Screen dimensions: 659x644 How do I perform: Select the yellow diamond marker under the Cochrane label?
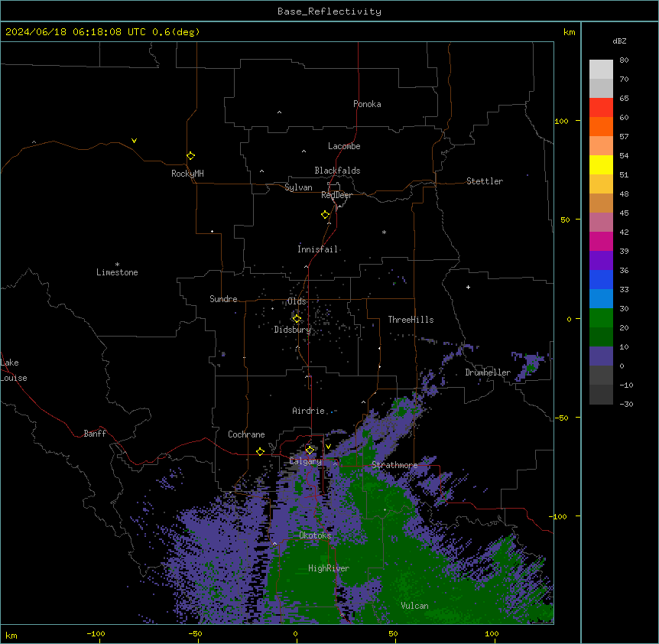260,451
